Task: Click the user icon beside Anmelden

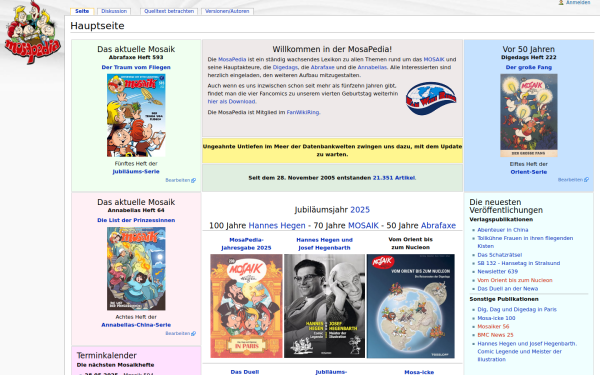Action: pyautogui.click(x=561, y=2)
